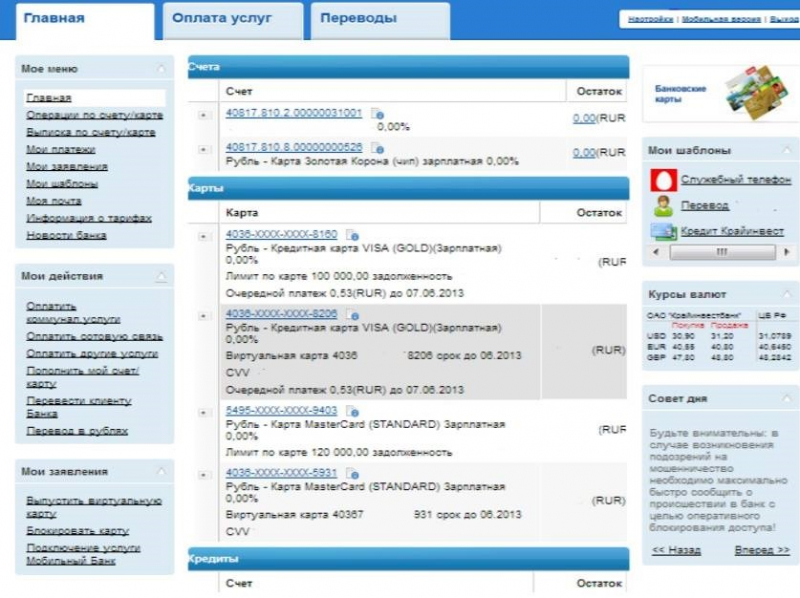Switch to the Переводы tab
This screenshot has height=598, width=800.
coord(380,21)
